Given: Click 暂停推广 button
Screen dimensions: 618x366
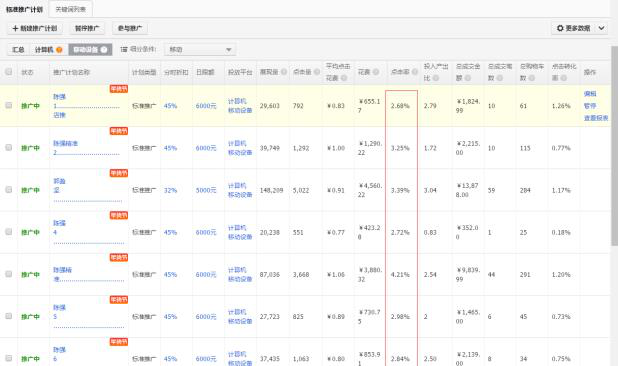Looking at the screenshot, I should click(x=87, y=28).
